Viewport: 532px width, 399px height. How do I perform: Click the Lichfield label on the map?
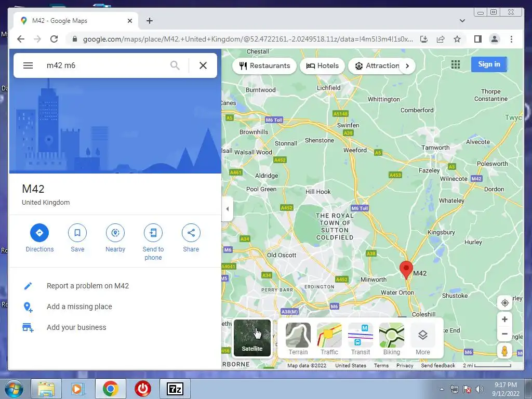[x=328, y=87]
